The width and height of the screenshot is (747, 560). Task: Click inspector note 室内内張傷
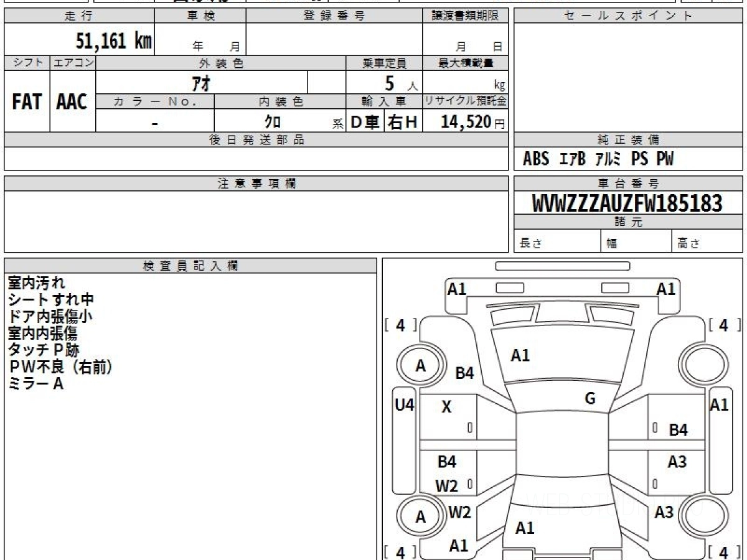click(x=43, y=334)
